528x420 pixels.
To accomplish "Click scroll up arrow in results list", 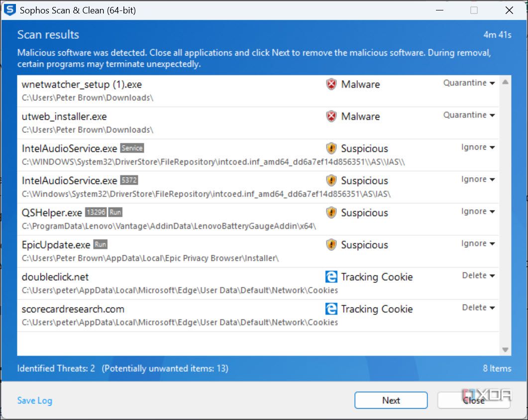I will pyautogui.click(x=505, y=82).
